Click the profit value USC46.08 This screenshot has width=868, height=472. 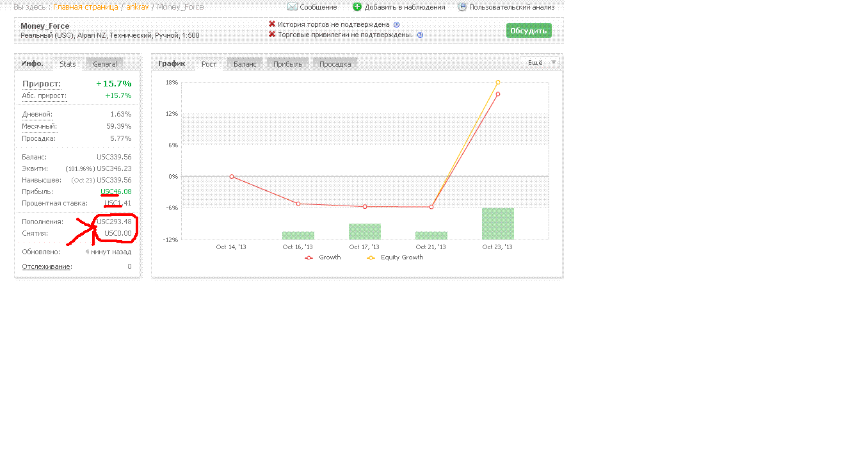(x=116, y=191)
